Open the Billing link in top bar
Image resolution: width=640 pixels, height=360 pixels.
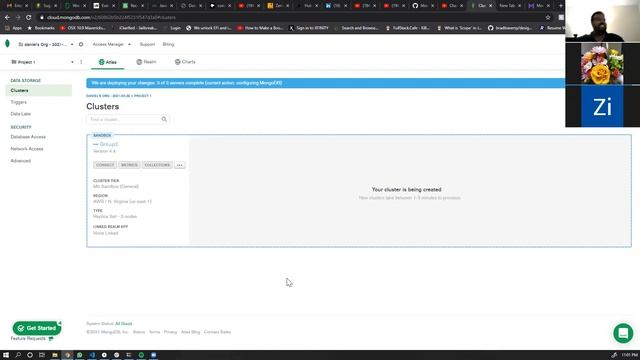(168, 44)
